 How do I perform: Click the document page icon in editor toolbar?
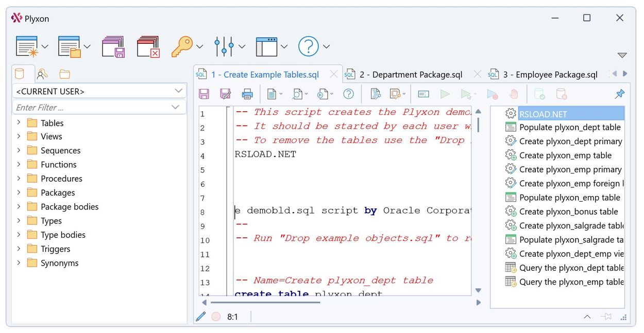click(x=272, y=94)
